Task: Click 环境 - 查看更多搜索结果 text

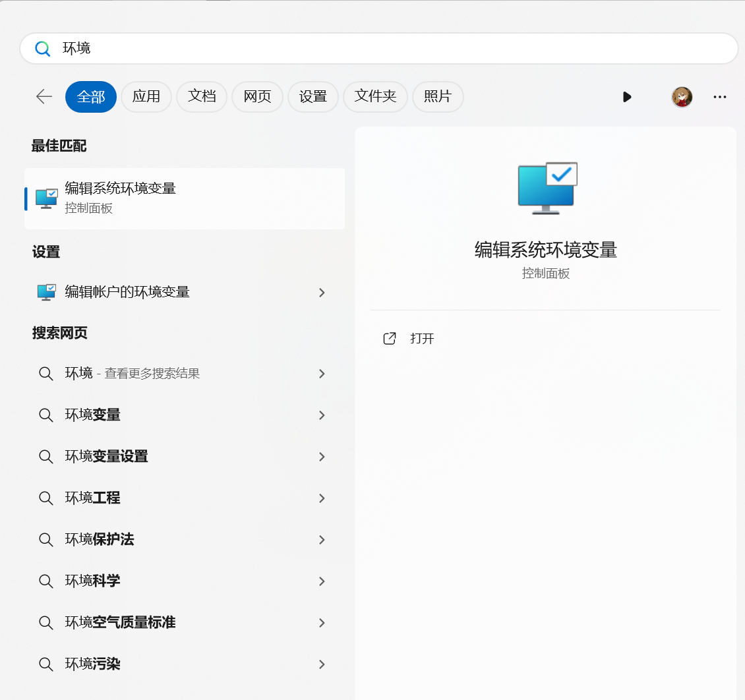Action: pos(132,374)
